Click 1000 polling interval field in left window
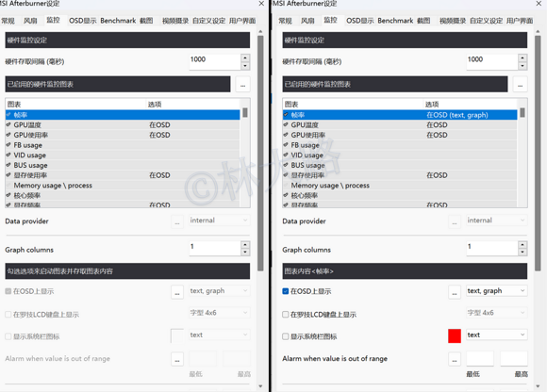 pyautogui.click(x=215, y=62)
